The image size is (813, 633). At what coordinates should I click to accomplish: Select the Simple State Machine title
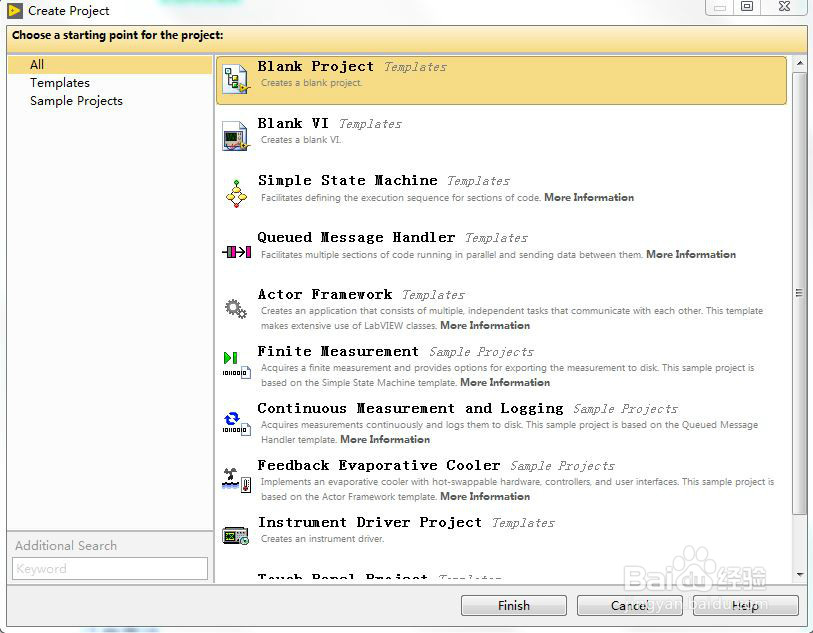[348, 180]
